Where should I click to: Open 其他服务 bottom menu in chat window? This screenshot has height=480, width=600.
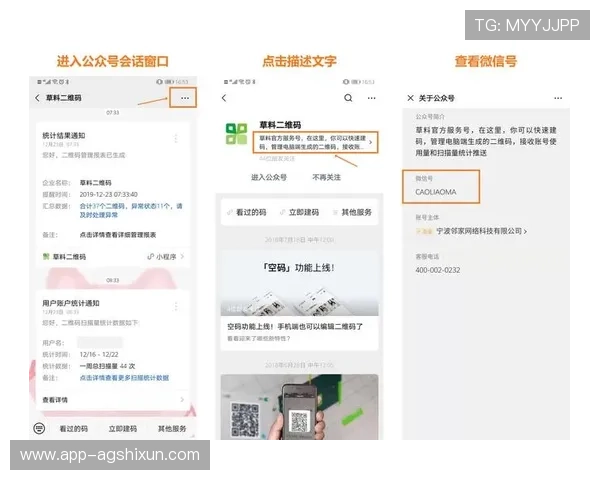point(172,429)
